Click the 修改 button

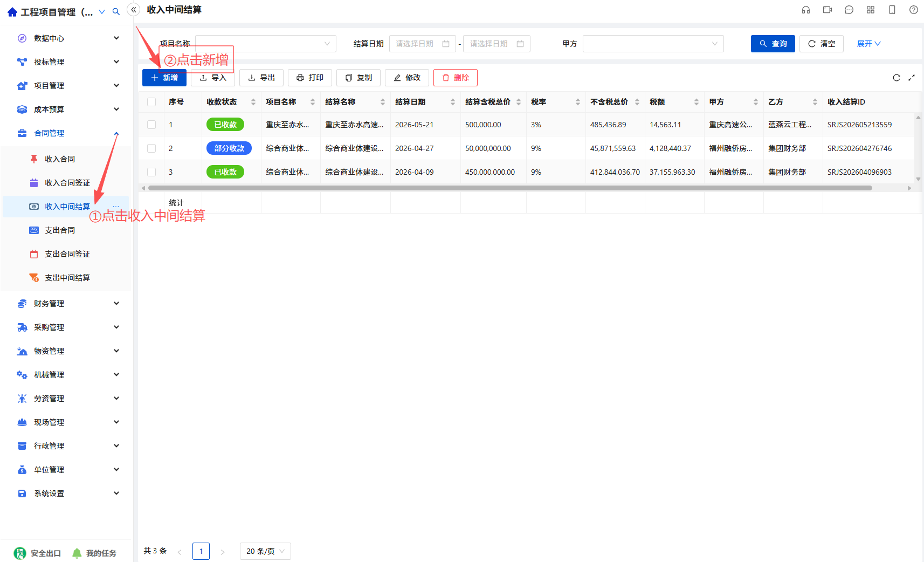click(407, 78)
